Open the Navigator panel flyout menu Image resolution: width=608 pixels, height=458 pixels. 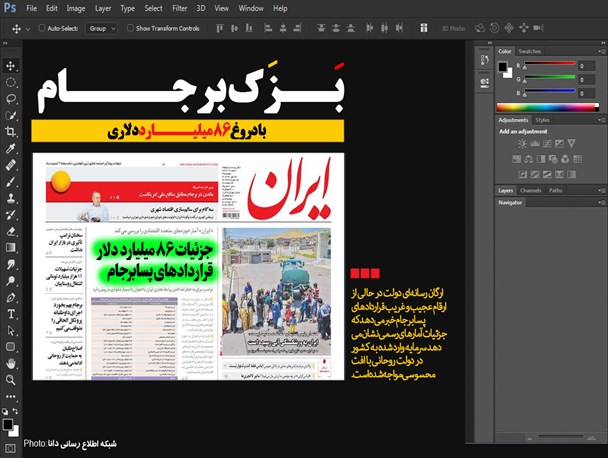(x=601, y=202)
